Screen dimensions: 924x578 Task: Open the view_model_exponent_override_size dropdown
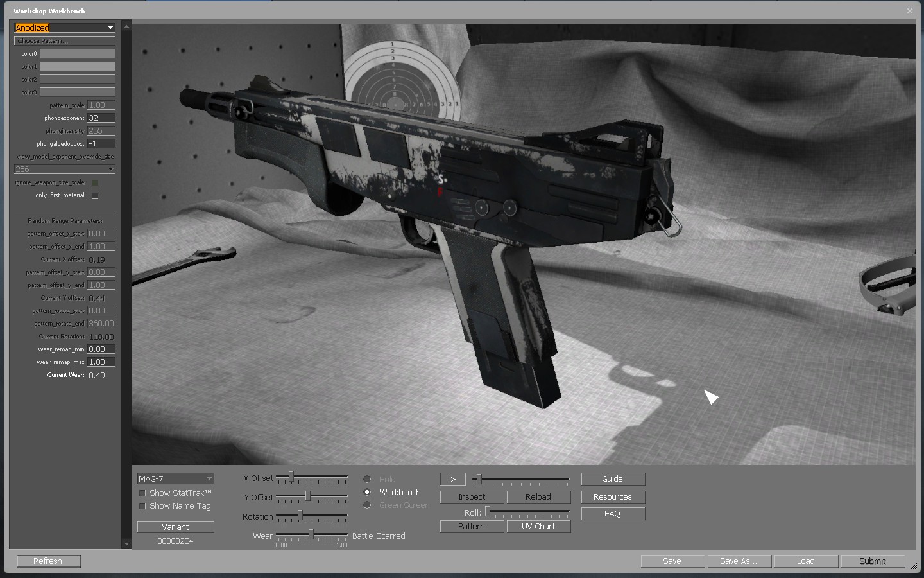coord(65,169)
